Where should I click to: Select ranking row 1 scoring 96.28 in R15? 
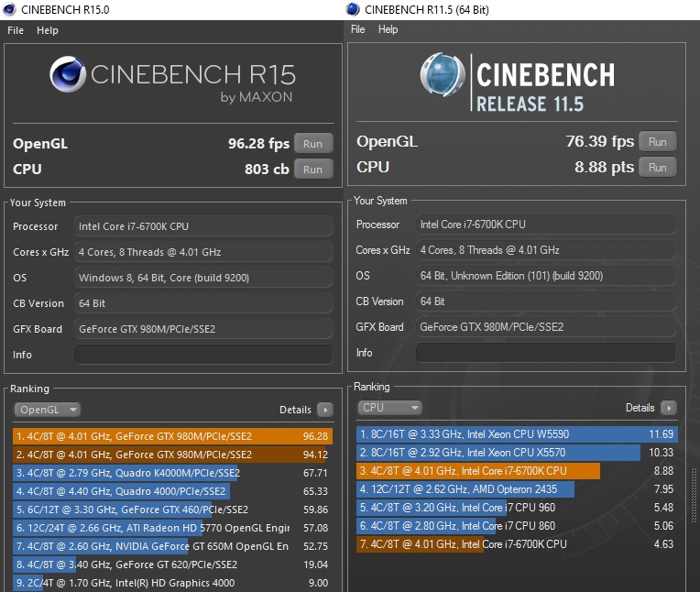(x=173, y=436)
